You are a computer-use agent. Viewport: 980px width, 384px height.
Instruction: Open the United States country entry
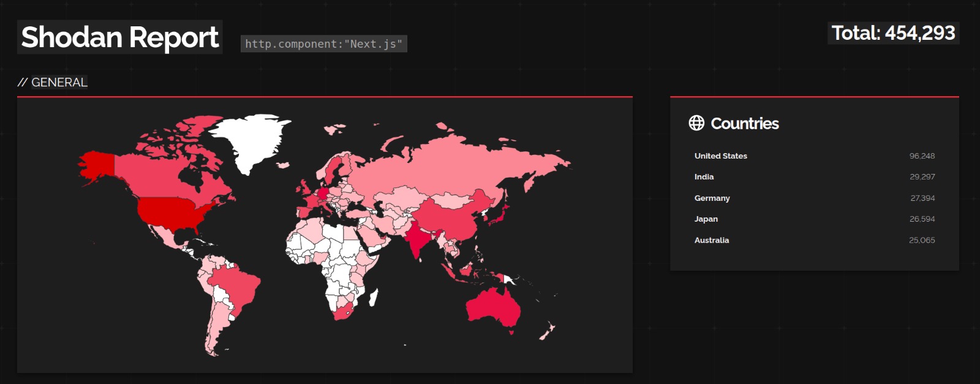click(720, 156)
